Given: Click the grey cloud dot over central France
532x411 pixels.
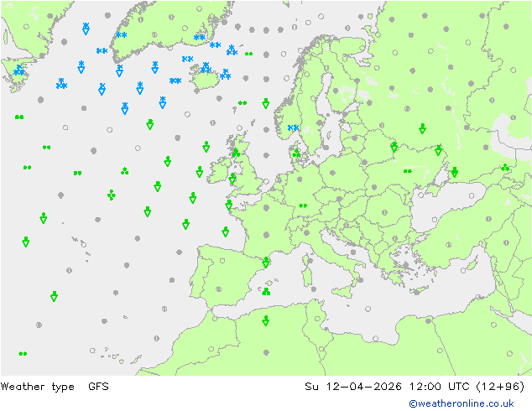Looking at the screenshot, I should [x=266, y=235].
